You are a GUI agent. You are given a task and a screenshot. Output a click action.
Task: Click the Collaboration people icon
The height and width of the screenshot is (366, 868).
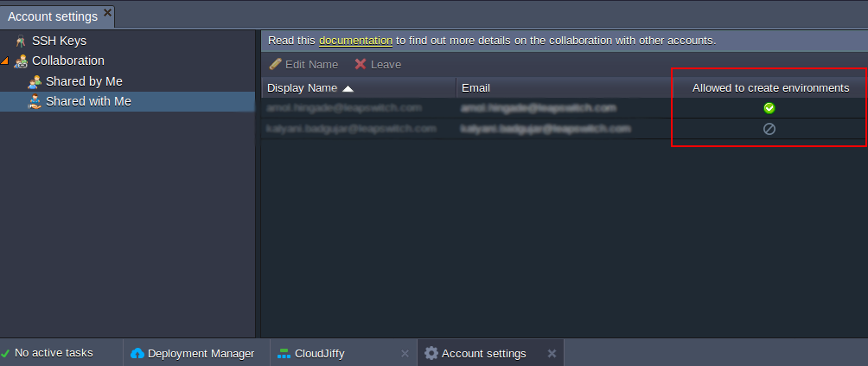coord(22,61)
